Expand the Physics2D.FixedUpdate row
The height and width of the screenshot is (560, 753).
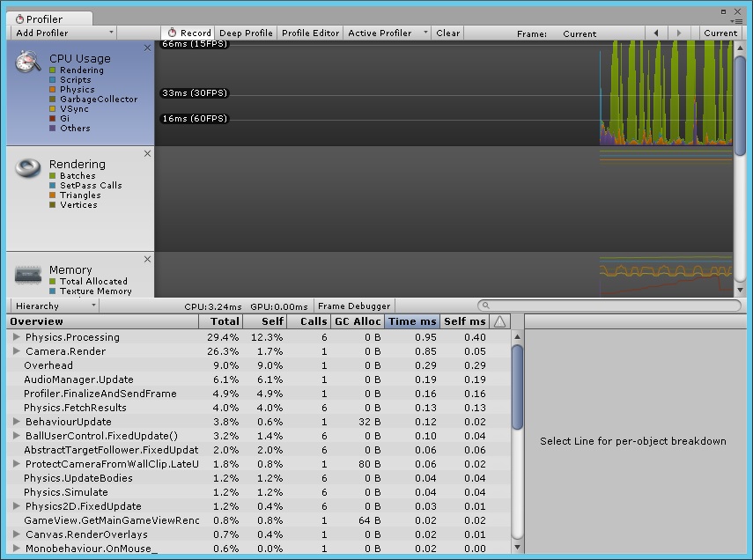(x=17, y=506)
